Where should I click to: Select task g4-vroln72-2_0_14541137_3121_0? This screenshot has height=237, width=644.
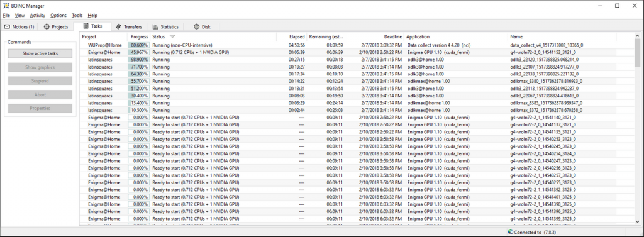click(x=543, y=124)
